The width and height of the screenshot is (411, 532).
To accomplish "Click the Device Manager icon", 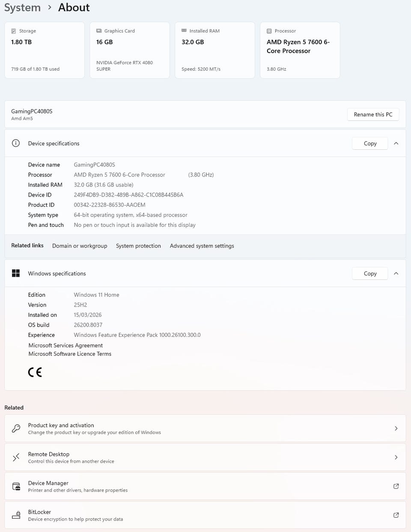I will pos(16,486).
